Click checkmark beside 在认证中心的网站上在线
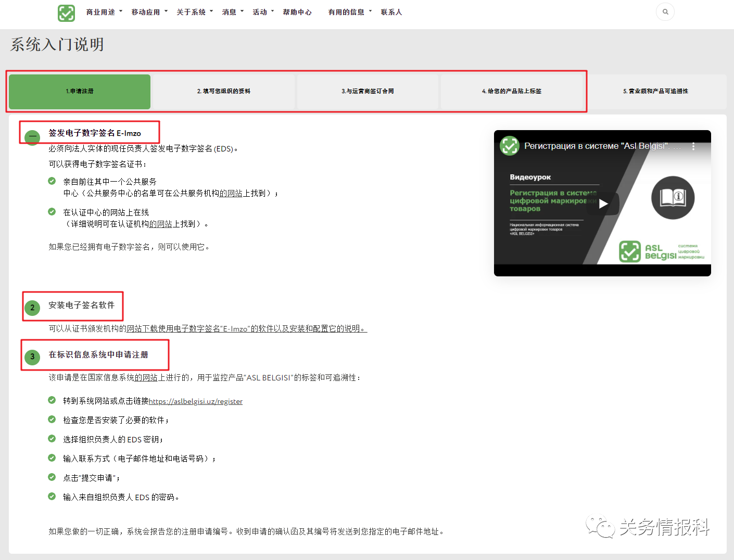This screenshot has width=734, height=560. tap(52, 212)
